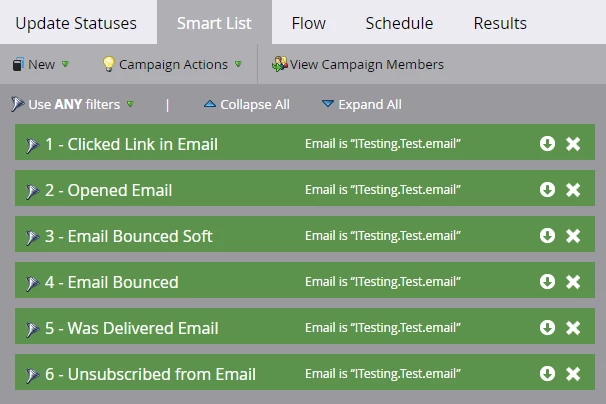Click the Campaign Actions lightbulb icon
Image resolution: width=606 pixels, height=404 pixels.
[109, 64]
